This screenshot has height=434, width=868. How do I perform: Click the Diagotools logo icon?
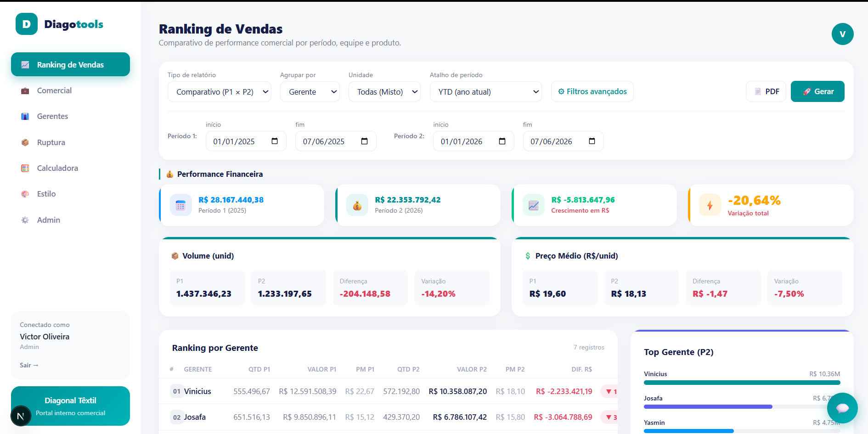[x=27, y=24]
